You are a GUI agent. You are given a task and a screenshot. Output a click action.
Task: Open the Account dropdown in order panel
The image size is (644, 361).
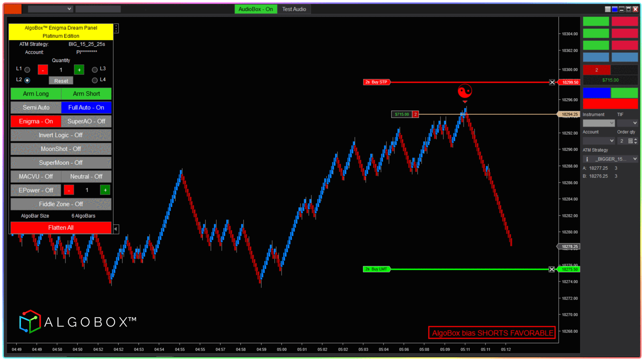(x=598, y=141)
